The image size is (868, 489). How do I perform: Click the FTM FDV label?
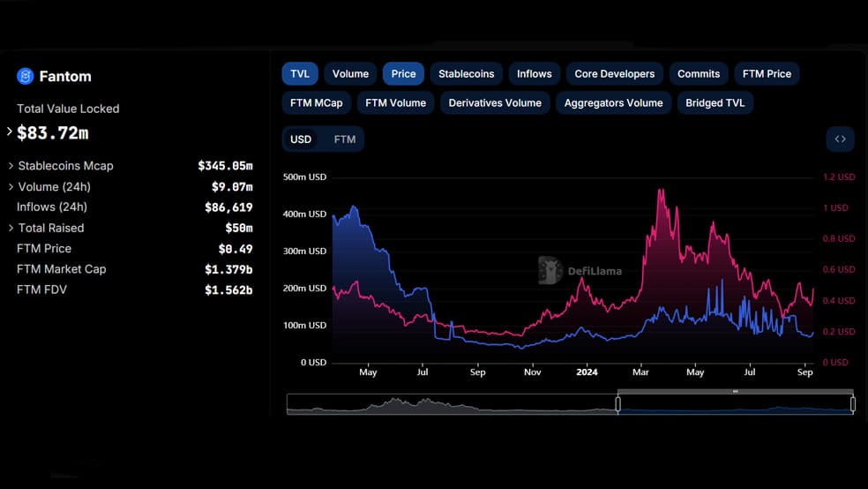click(41, 290)
